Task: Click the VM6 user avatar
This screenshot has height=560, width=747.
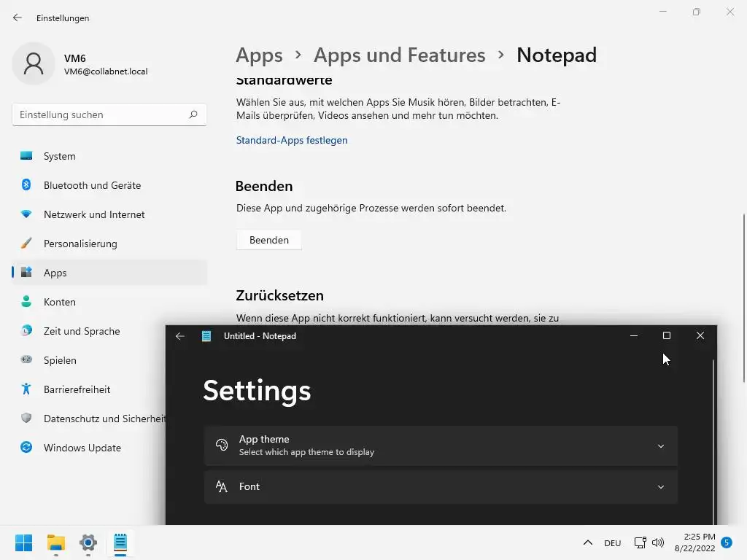Action: 34,63
